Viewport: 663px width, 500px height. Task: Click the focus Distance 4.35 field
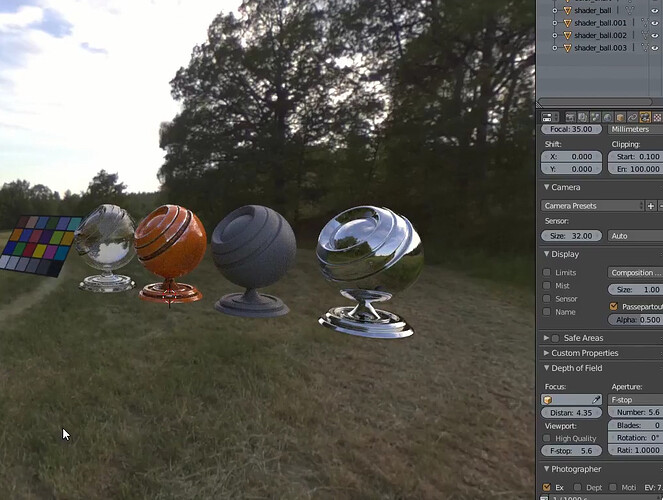(x=571, y=413)
